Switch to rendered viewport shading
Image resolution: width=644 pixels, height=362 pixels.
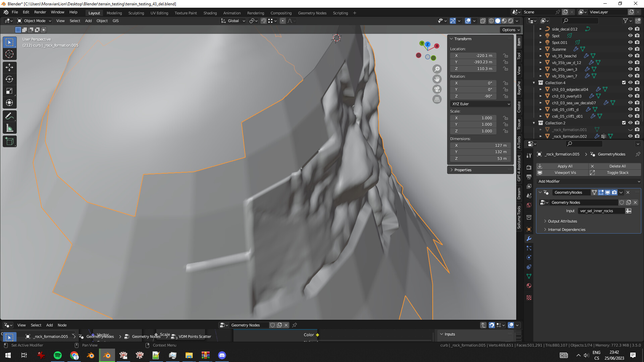tap(511, 21)
